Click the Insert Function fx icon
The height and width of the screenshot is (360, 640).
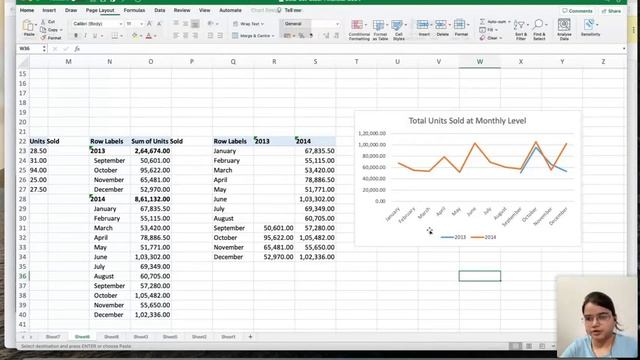[77, 49]
